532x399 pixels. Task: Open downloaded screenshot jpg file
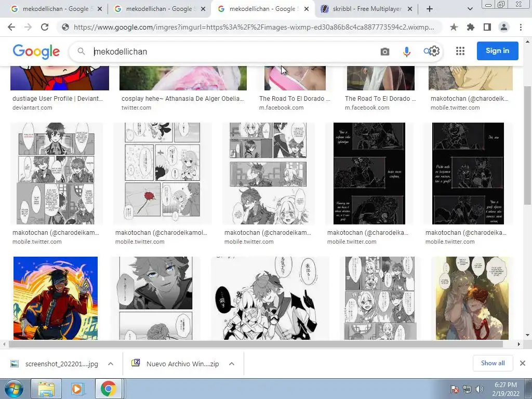(54, 364)
